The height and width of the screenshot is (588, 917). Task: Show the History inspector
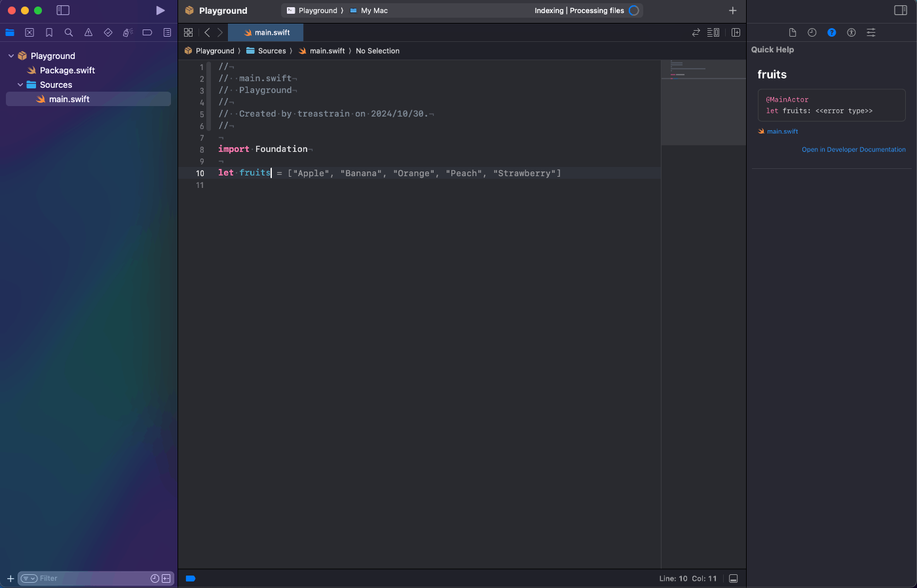coord(812,32)
